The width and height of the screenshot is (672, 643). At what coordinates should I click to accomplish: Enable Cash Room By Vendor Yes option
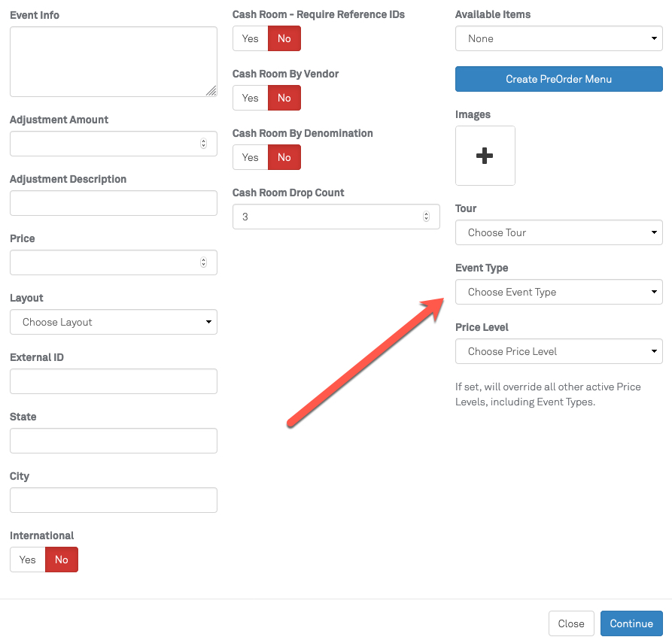click(250, 98)
